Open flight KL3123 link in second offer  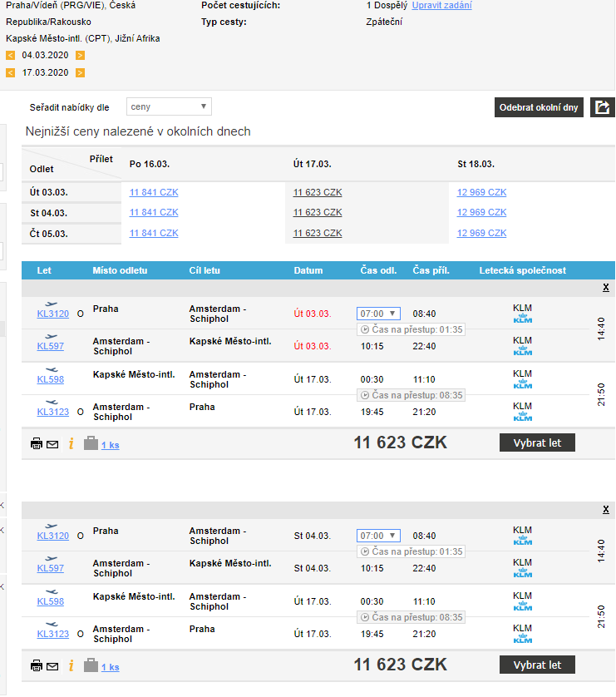pos(53,635)
